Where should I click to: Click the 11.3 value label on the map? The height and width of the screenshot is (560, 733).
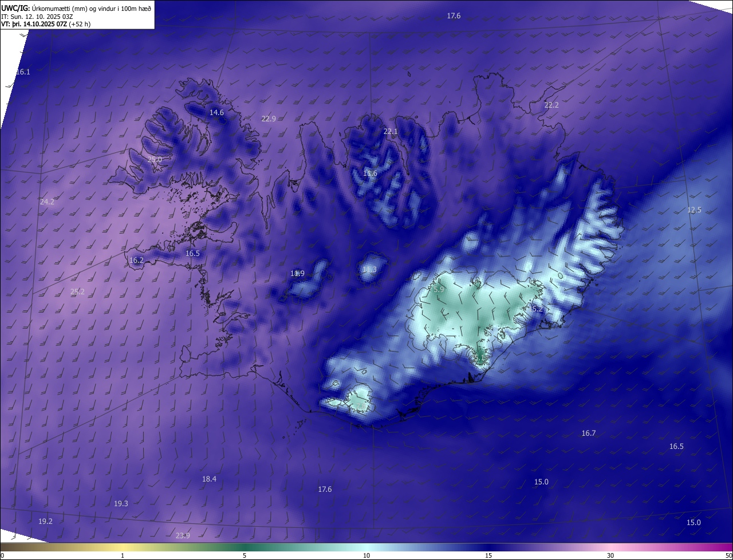coord(370,270)
